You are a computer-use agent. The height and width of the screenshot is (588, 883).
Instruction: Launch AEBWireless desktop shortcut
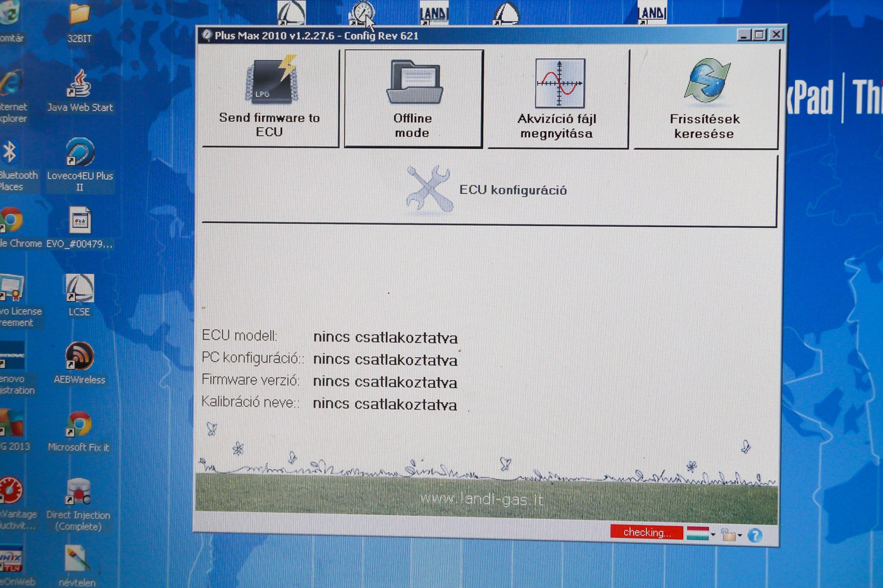pyautogui.click(x=79, y=363)
